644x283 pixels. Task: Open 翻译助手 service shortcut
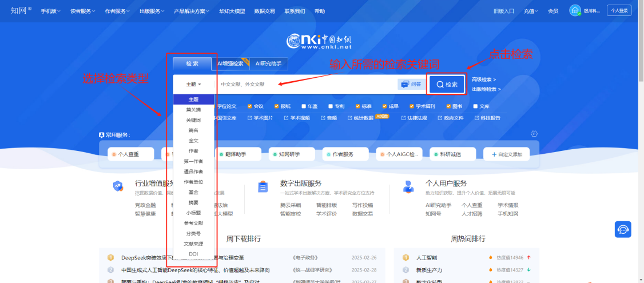(238, 154)
